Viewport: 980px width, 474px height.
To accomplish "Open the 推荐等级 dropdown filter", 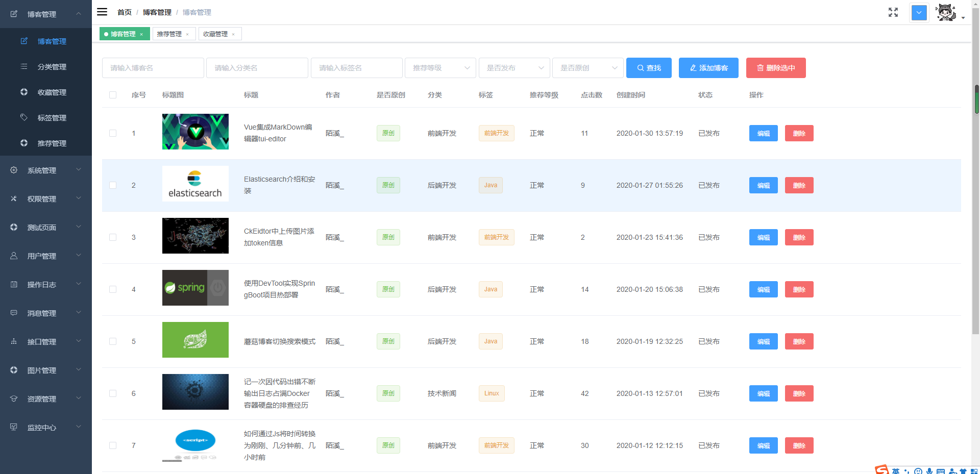I will point(440,68).
